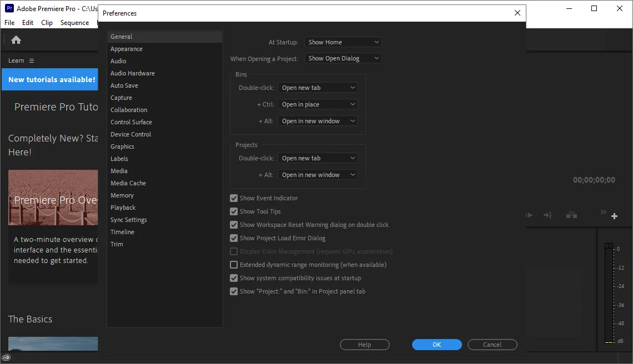Open the Media Cache preferences category
Viewport: 633px width, 364px height.
(x=128, y=183)
